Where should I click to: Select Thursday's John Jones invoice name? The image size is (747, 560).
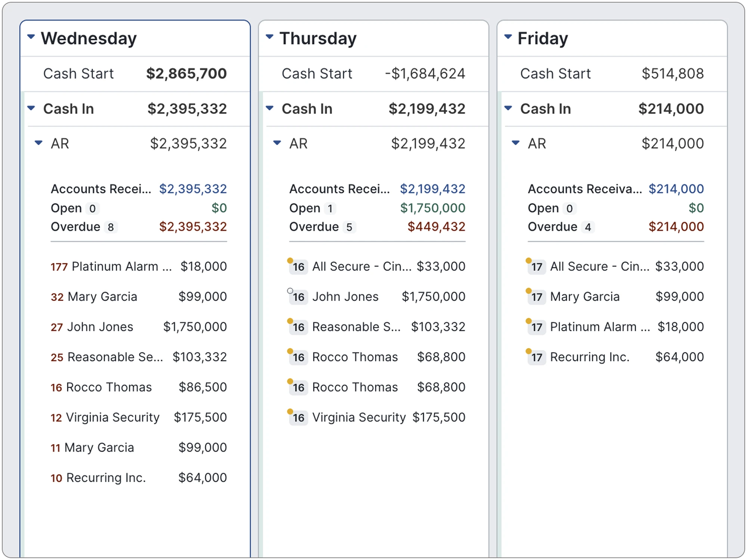[x=345, y=297]
